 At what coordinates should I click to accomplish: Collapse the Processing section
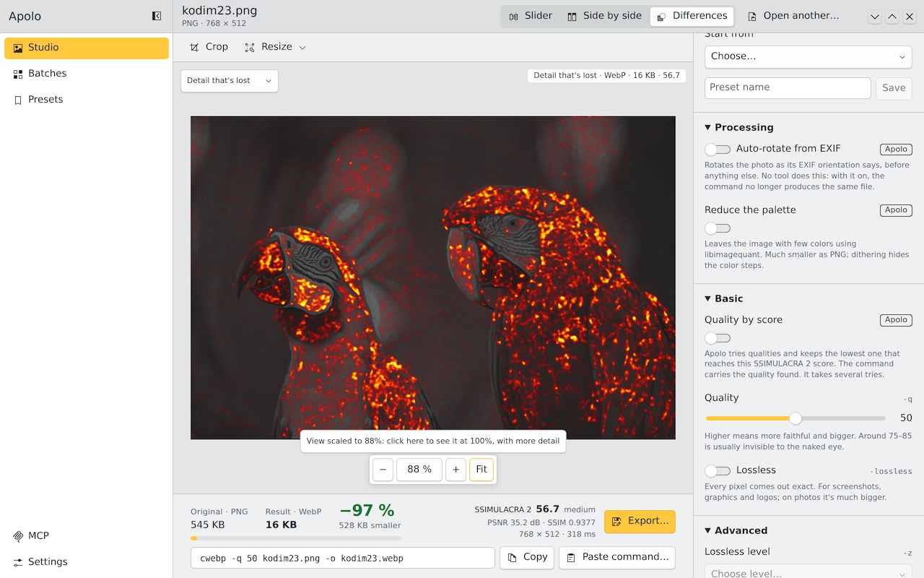pyautogui.click(x=739, y=127)
